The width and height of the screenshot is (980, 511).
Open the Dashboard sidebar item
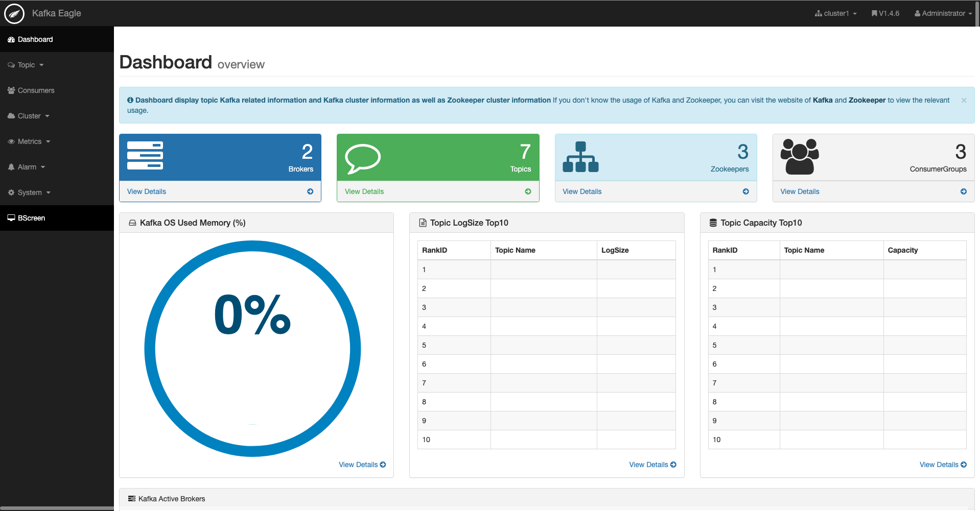coord(57,39)
